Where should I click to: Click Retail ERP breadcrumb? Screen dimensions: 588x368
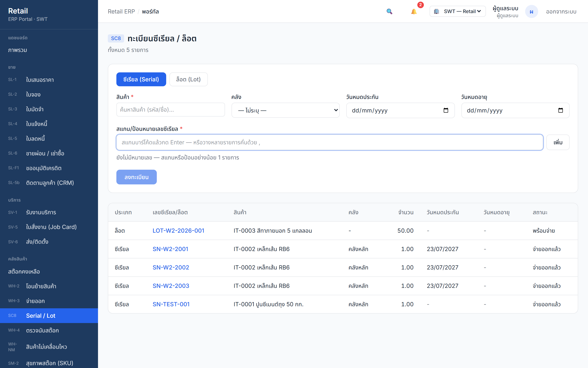pos(121,11)
